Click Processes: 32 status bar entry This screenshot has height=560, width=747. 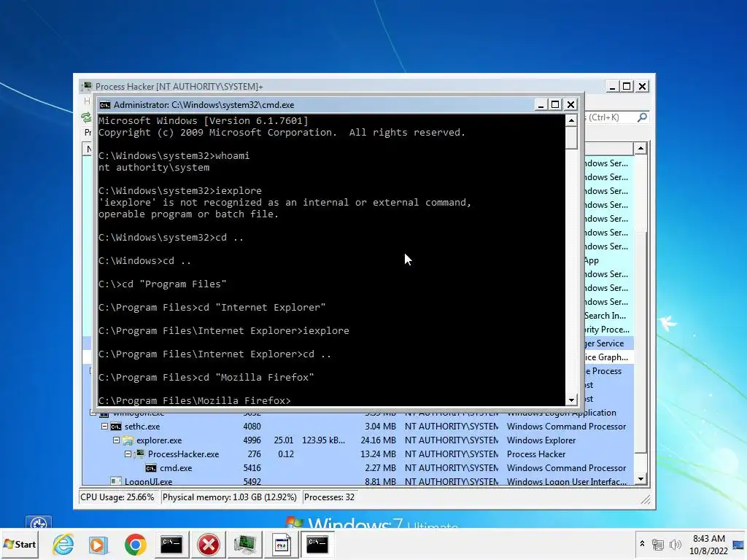pos(329,497)
